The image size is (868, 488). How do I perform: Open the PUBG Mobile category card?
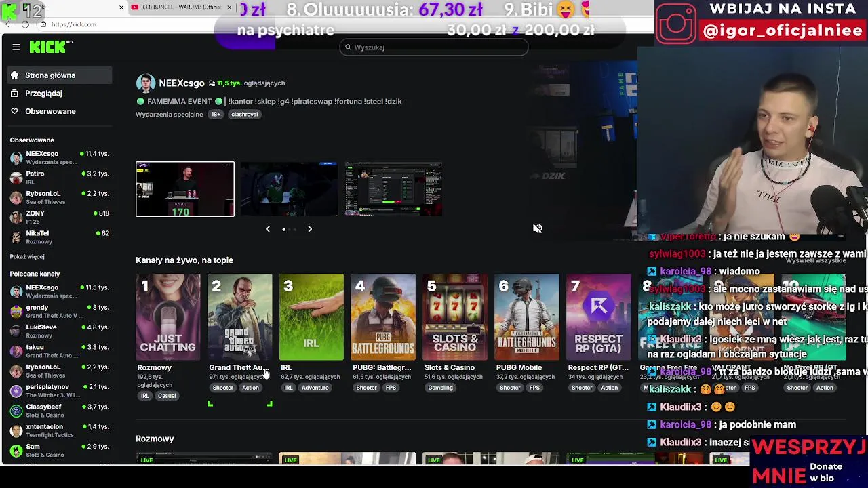point(527,317)
